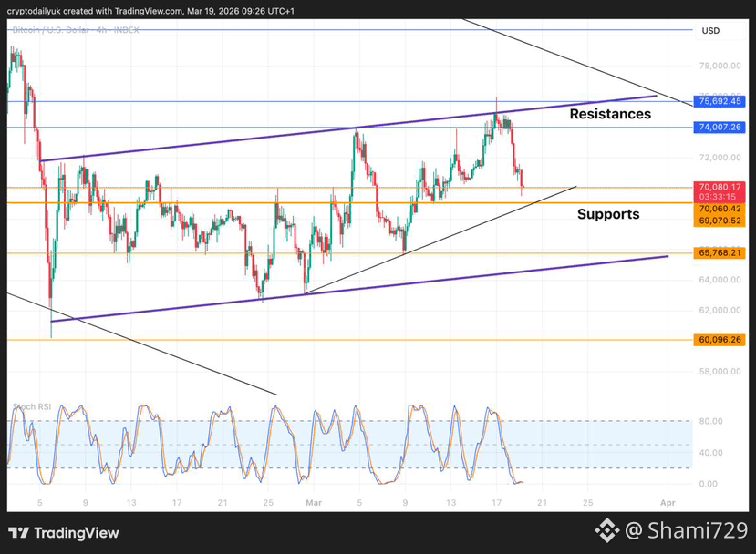This screenshot has height=554, width=756.
Task: Click the 21 date label after 17 March
Action: [x=542, y=503]
